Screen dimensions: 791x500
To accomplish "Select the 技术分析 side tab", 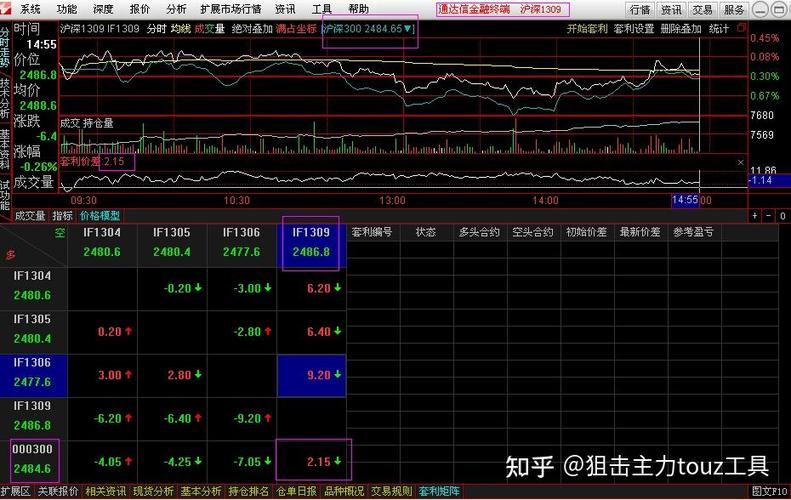I will [5, 98].
